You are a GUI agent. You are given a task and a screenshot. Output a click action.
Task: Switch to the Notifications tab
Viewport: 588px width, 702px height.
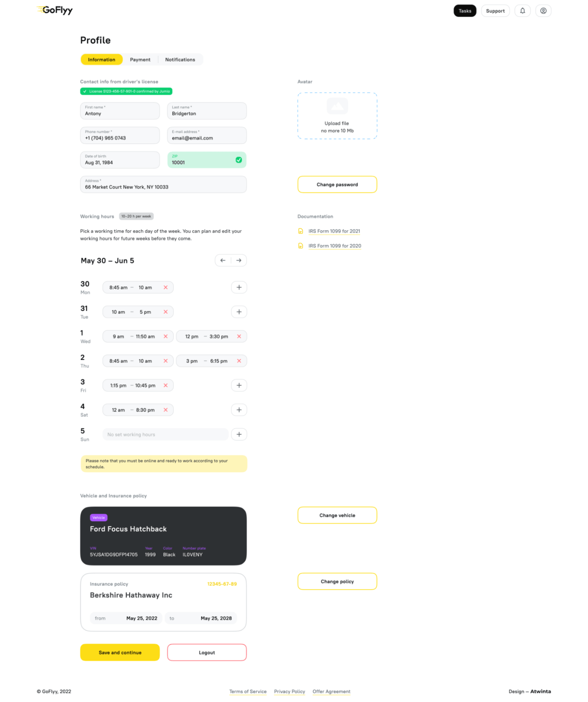(180, 60)
